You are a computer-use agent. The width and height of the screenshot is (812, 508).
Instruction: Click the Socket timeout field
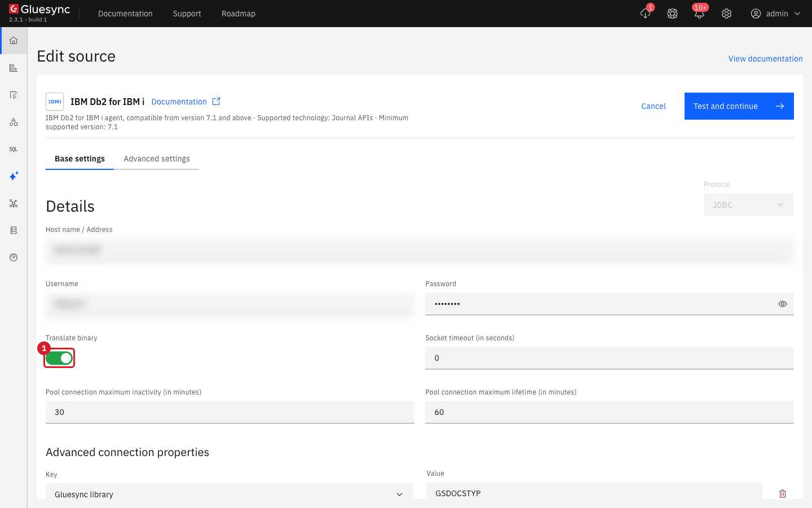tap(610, 358)
